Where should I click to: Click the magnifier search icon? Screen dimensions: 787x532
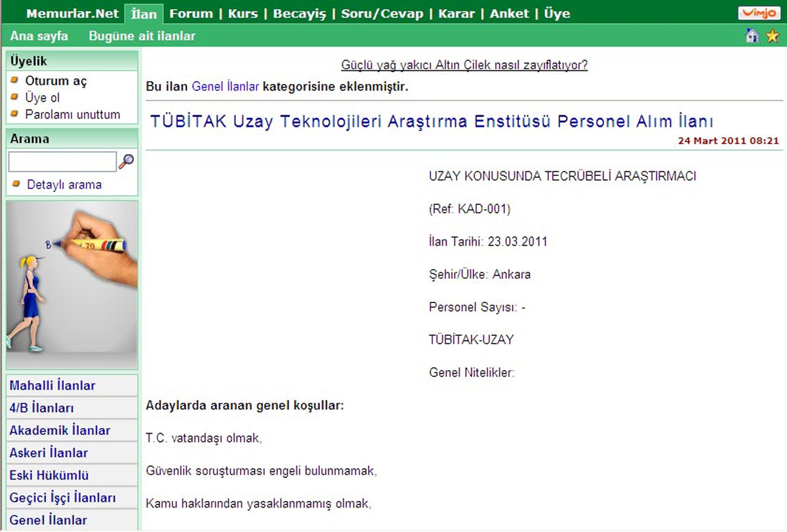[127, 161]
